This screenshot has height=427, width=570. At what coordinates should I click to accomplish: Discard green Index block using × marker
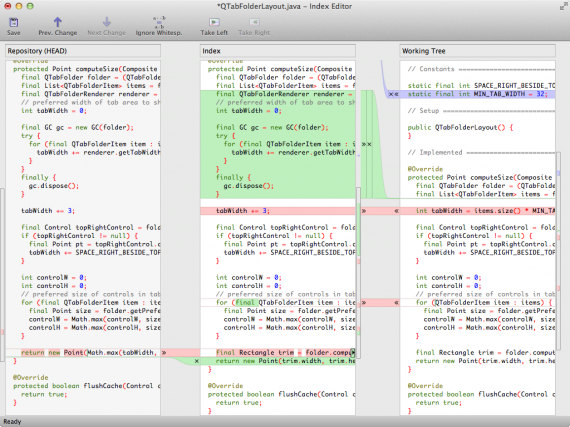369,144
